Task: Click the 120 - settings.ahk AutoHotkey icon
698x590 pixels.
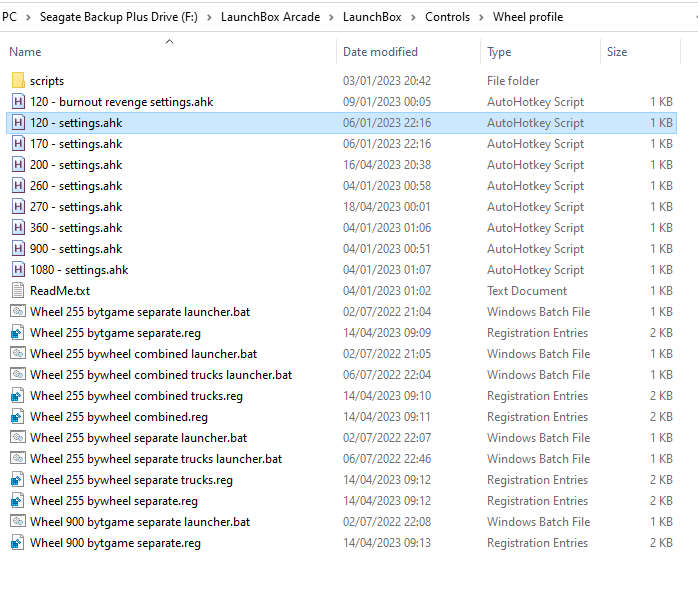Action: pos(18,122)
